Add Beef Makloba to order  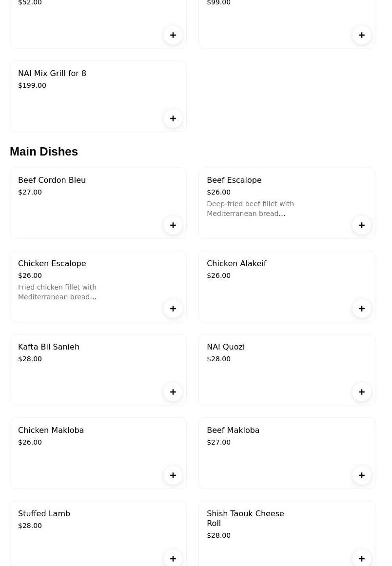362,475
